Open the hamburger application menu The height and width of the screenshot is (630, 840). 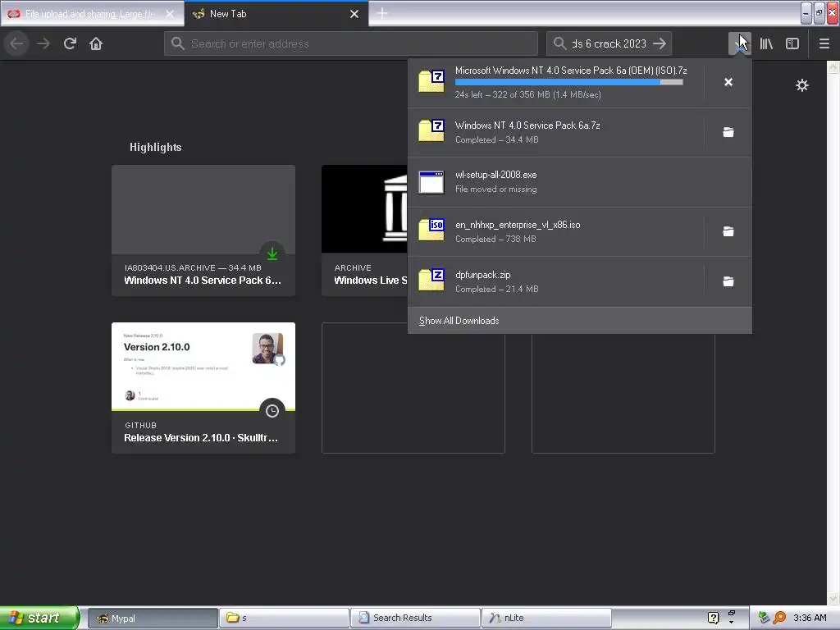824,43
